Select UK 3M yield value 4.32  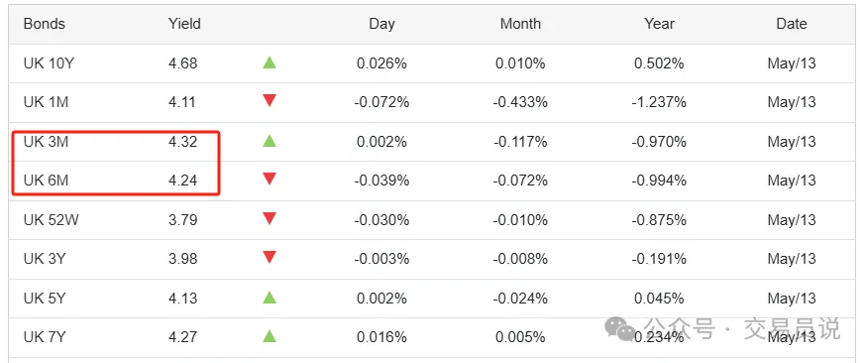click(182, 142)
